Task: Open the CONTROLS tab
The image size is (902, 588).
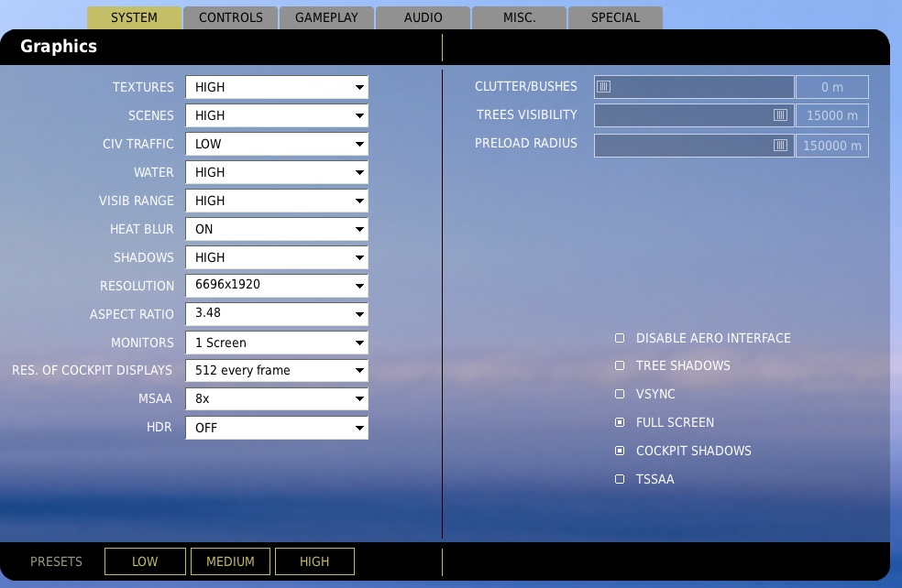Action: pos(231,17)
